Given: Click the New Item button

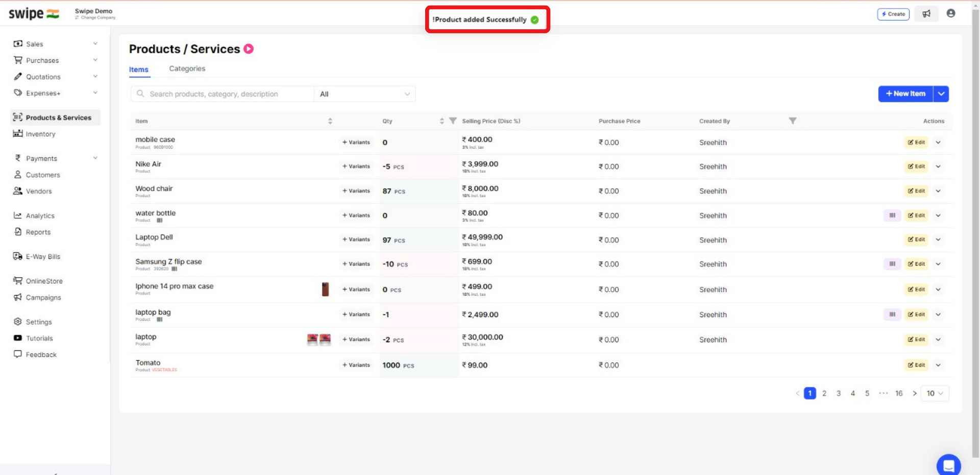Looking at the screenshot, I should 905,94.
